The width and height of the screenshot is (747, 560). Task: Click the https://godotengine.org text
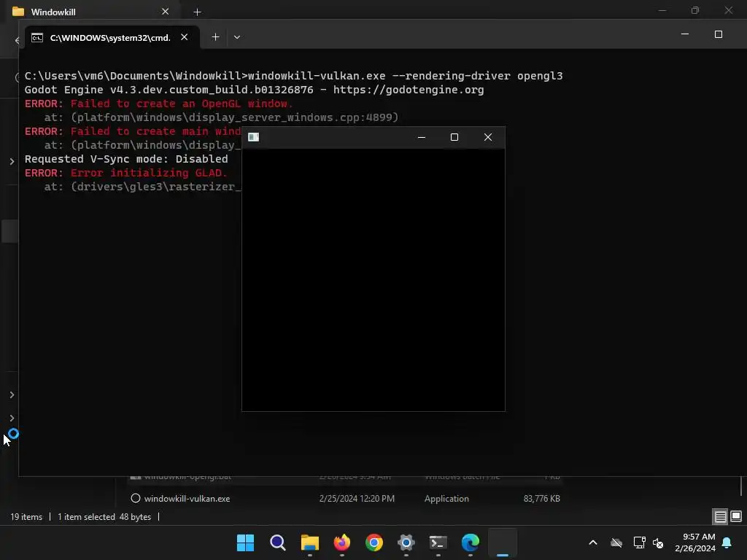click(409, 90)
